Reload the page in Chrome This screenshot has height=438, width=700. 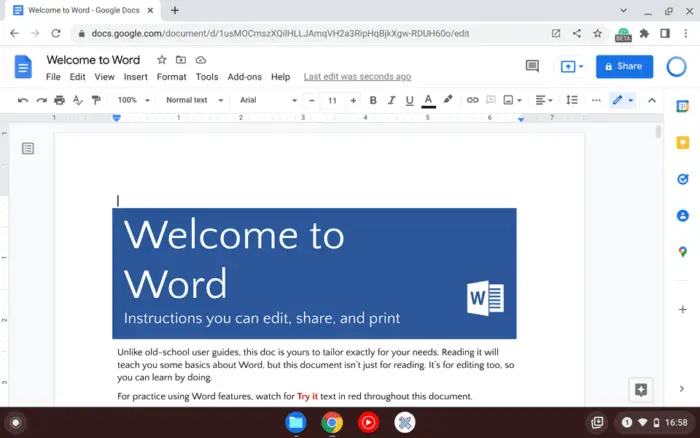pos(56,33)
